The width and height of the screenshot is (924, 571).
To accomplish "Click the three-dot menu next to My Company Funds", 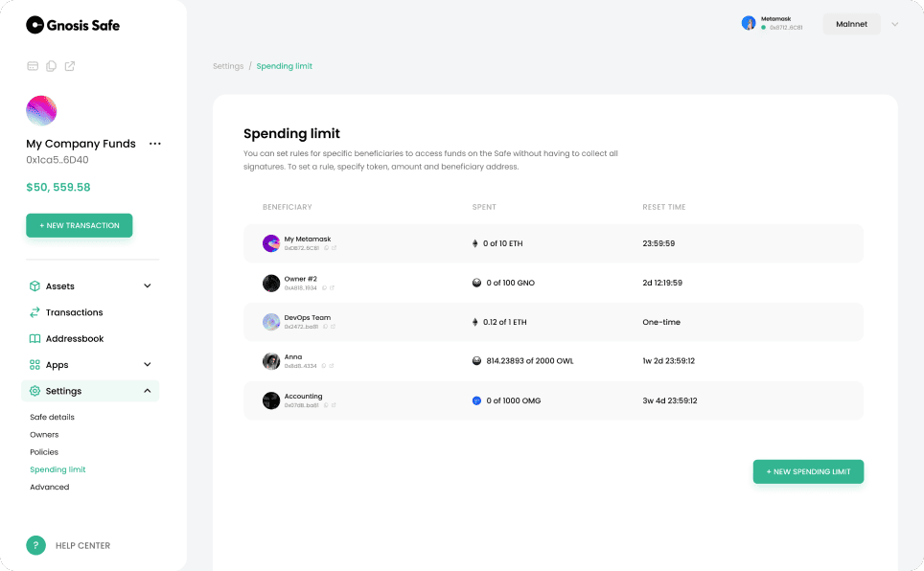I will (154, 144).
